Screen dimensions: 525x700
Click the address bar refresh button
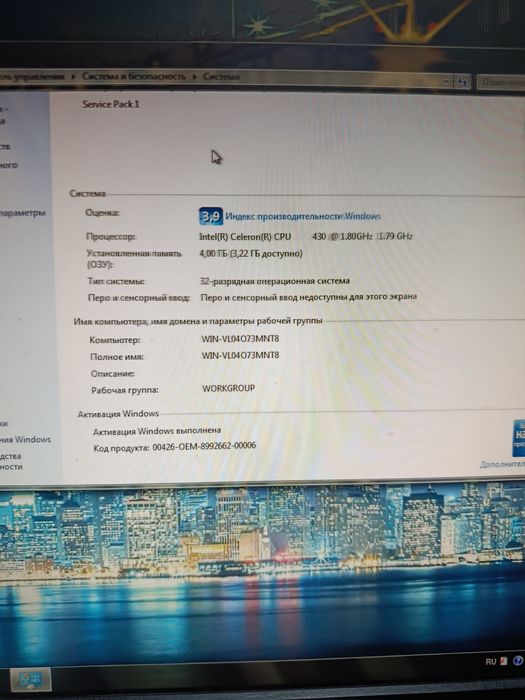tap(461, 82)
